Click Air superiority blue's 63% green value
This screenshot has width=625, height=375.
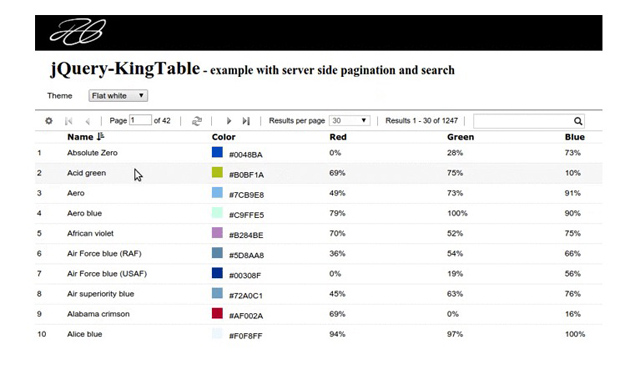455,294
